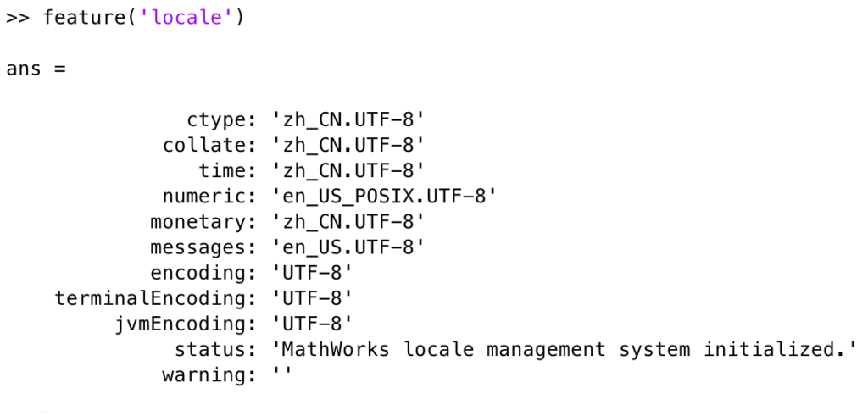This screenshot has height=416, width=868.
Task: Click the value next to ctype
Action: coord(348,119)
